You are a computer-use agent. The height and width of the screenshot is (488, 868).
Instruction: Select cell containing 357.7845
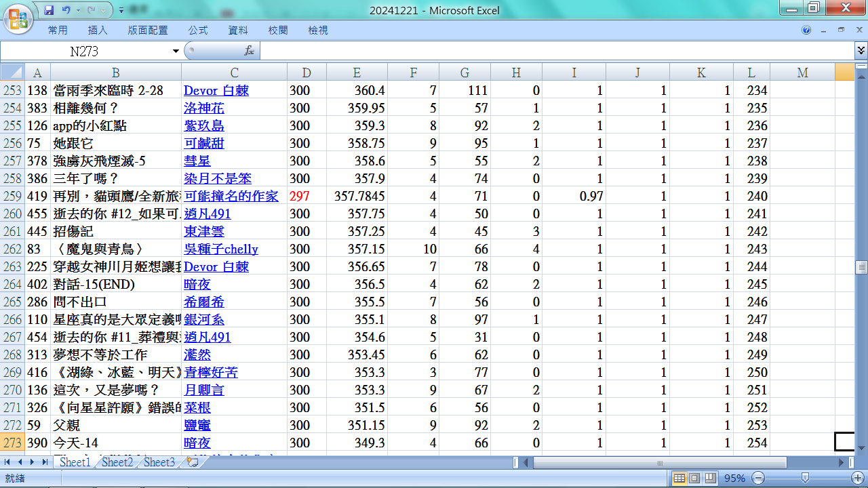point(357,196)
